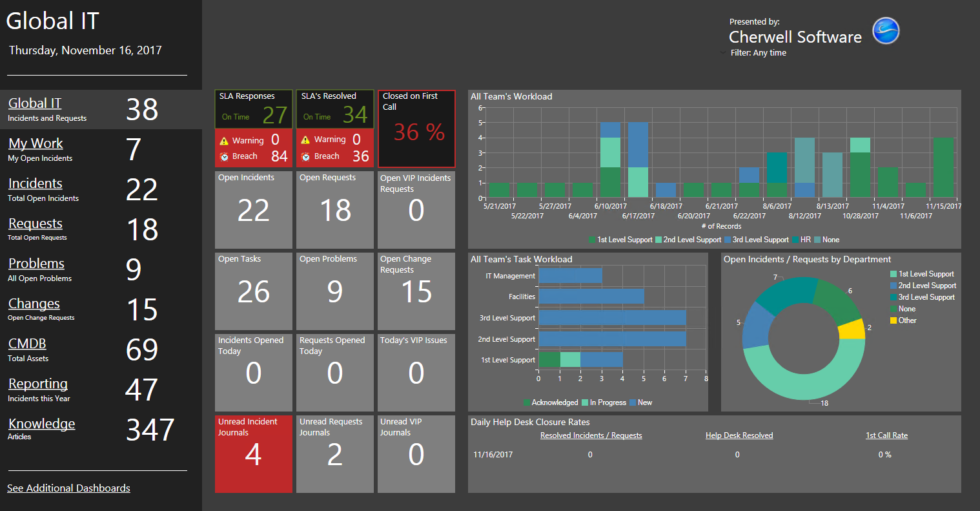Click the Help Desk Resolved column header

[x=739, y=435]
